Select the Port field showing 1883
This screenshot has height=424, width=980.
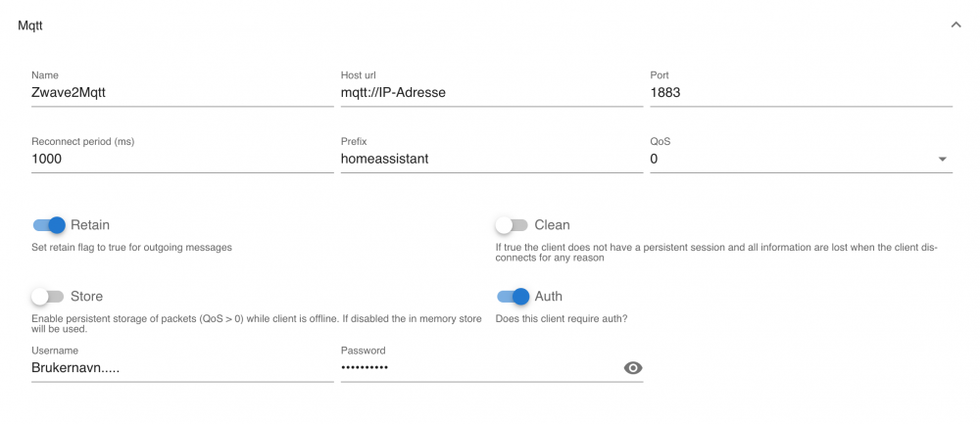pos(800,93)
